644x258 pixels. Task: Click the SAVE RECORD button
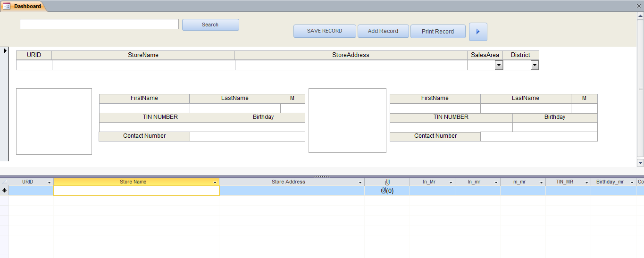click(x=325, y=31)
